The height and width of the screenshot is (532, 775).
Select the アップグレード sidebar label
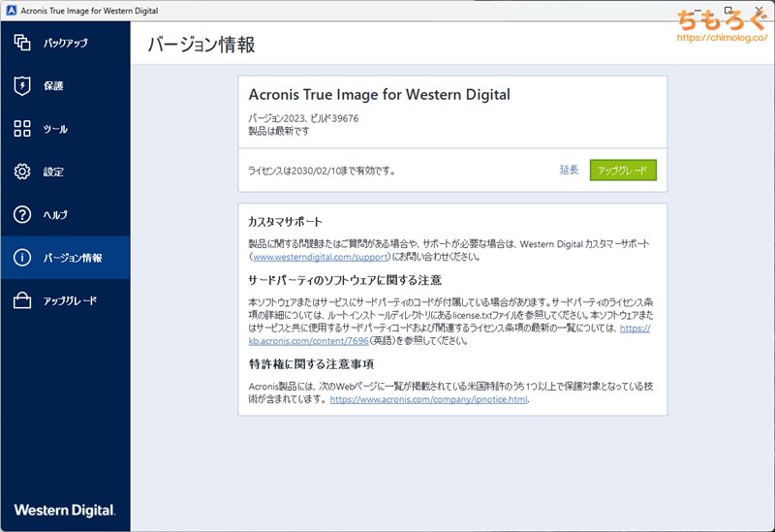70,300
